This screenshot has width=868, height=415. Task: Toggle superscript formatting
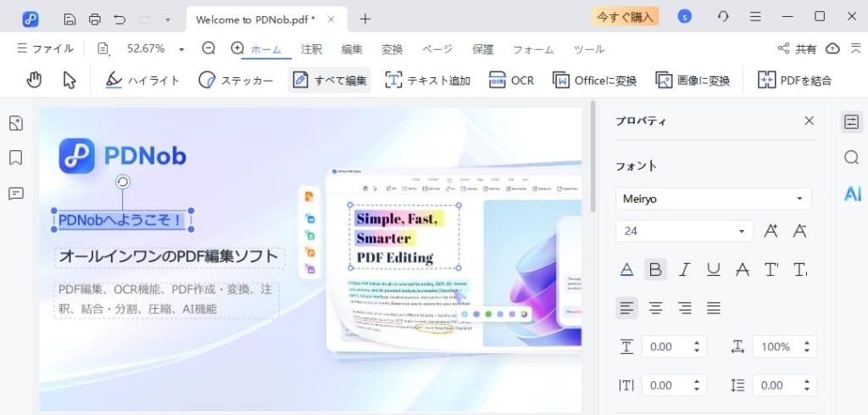[771, 269]
